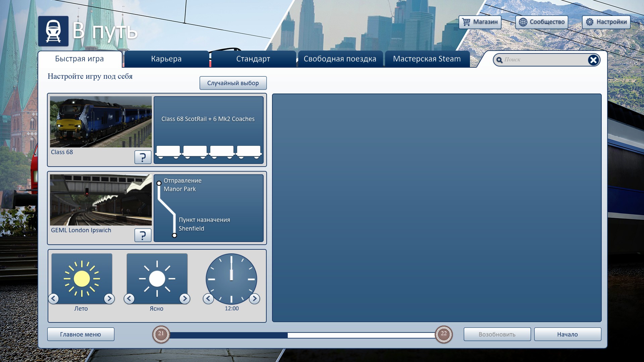Click the Начало start button

567,334
